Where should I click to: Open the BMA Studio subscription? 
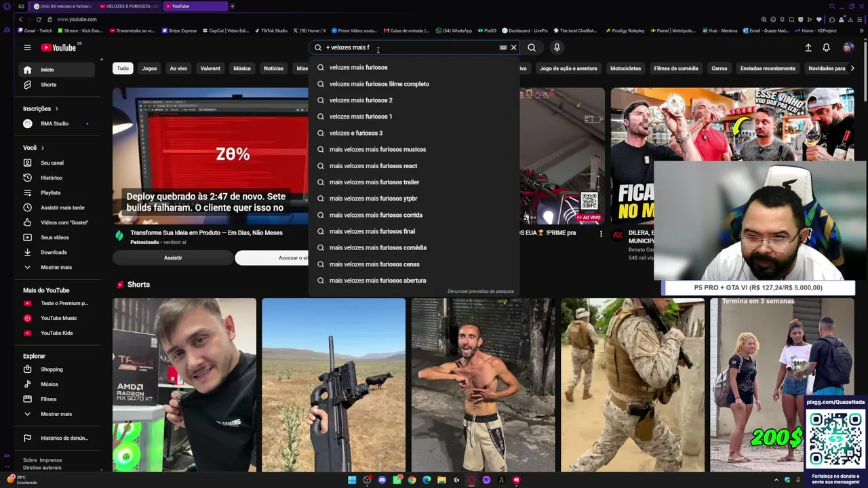tap(58, 123)
